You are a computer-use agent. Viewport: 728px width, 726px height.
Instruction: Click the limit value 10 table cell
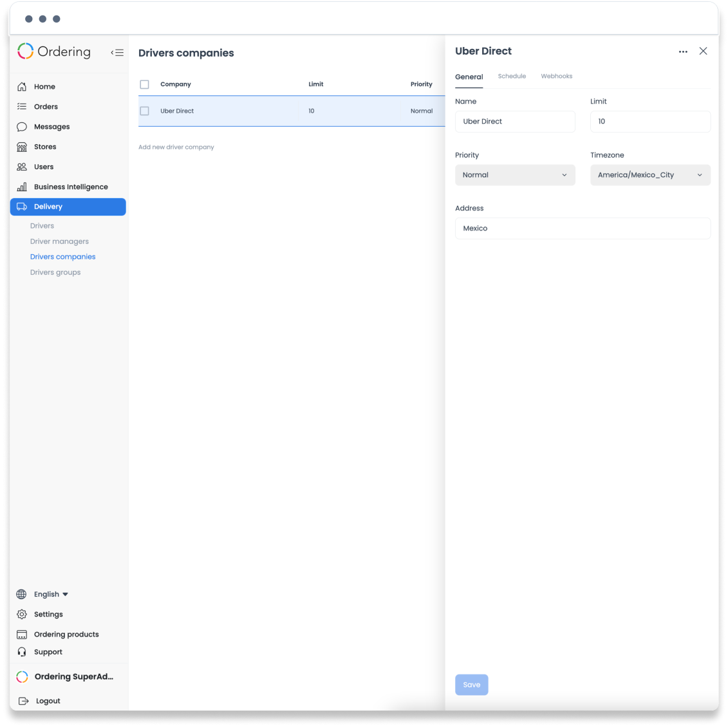(311, 111)
